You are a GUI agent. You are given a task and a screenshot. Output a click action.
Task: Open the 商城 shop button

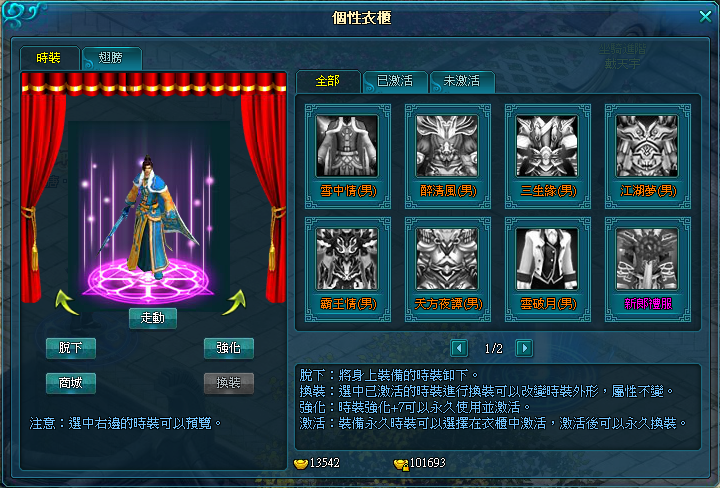click(71, 383)
